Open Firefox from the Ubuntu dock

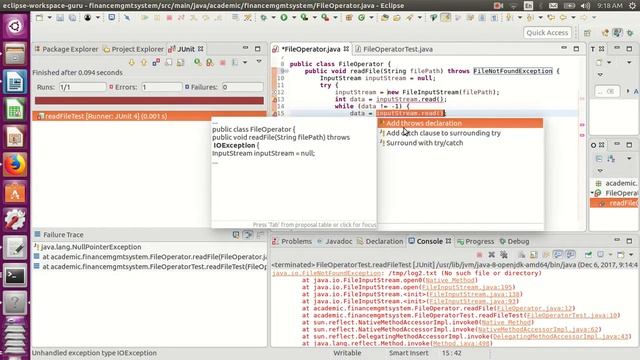pos(15,165)
